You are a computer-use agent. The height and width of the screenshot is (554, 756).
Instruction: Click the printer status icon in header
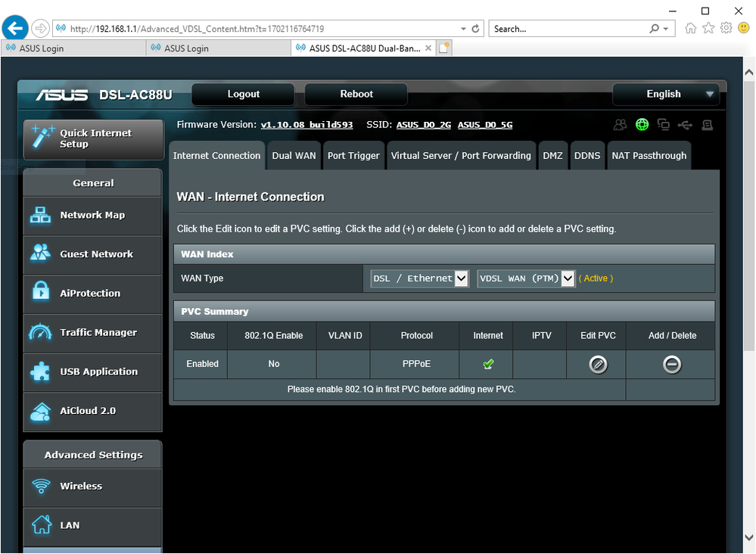click(x=707, y=125)
